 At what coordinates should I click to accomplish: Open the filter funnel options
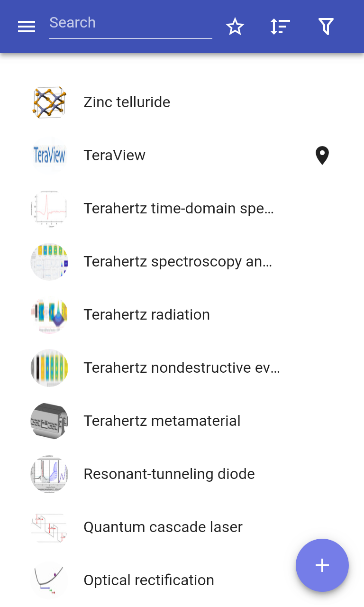[326, 27]
